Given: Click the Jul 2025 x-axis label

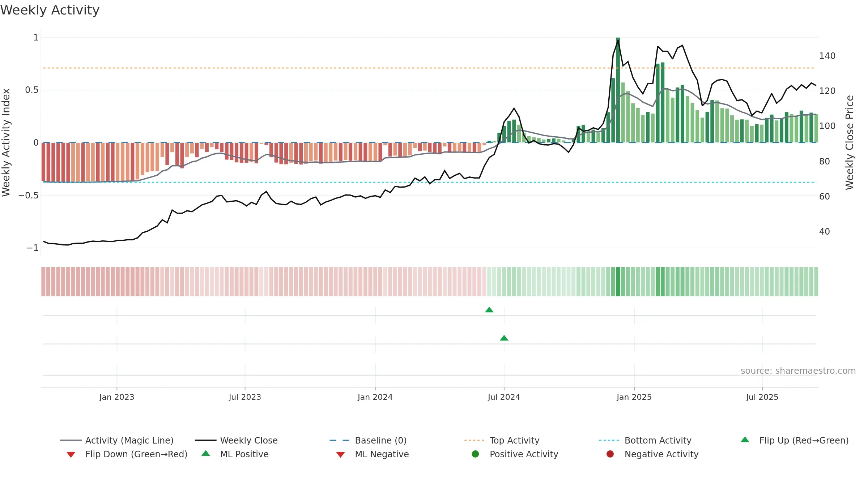Looking at the screenshot, I should point(762,397).
